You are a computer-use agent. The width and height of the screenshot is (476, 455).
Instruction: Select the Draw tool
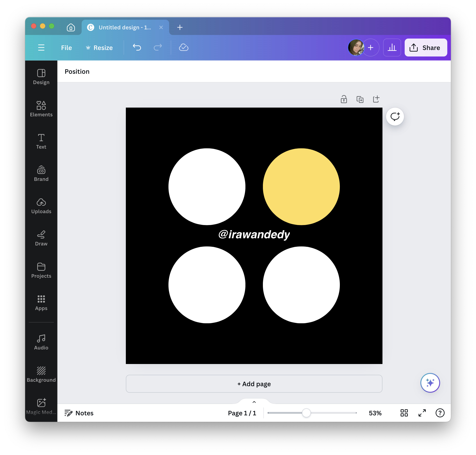click(41, 238)
